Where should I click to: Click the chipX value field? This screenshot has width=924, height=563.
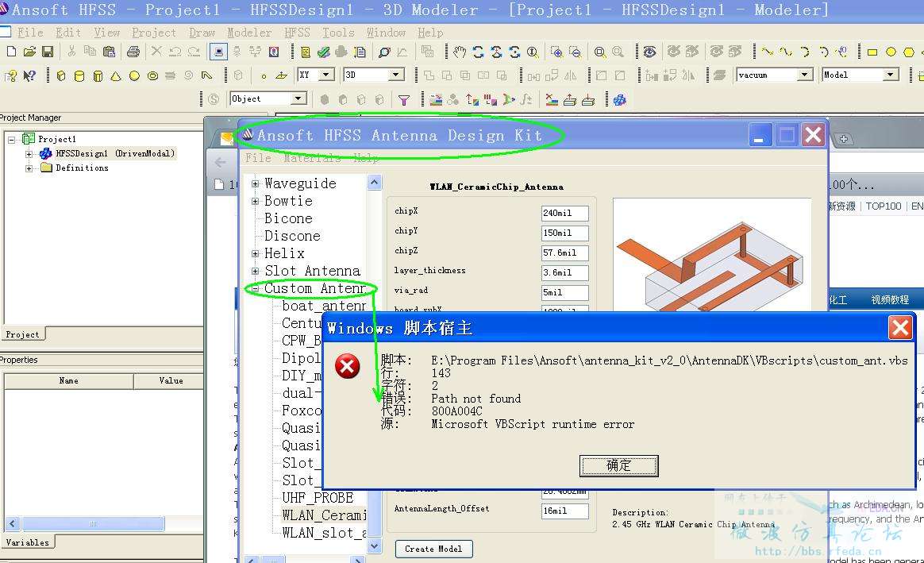tap(564, 213)
